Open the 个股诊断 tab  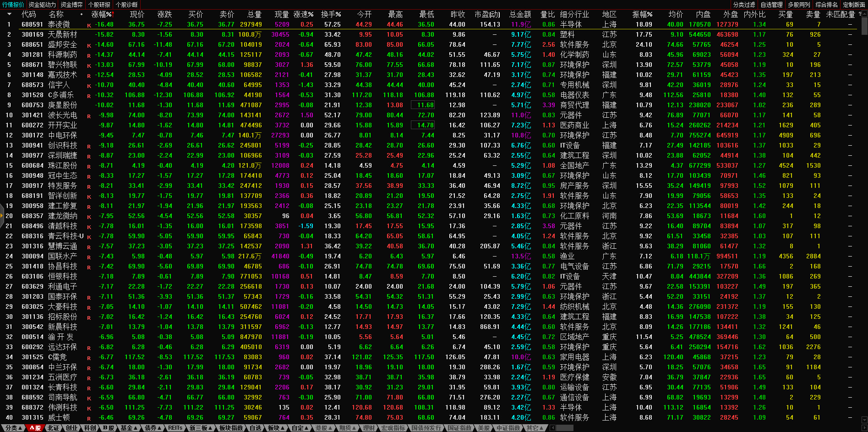click(x=126, y=5)
